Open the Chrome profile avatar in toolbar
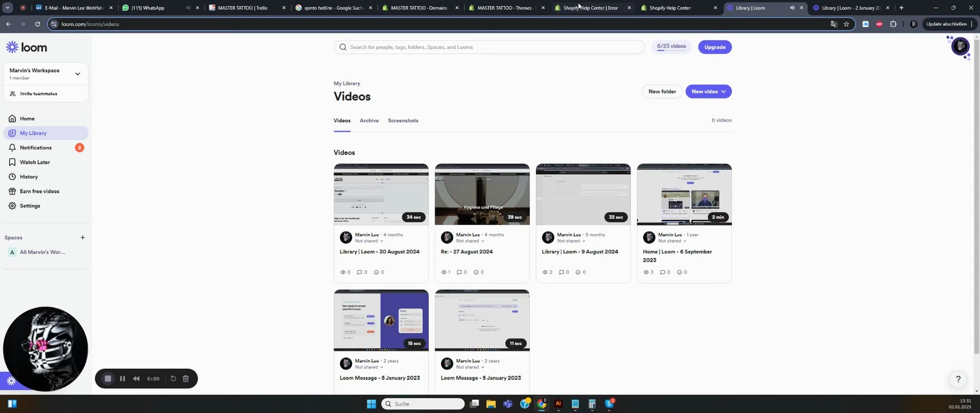 (x=913, y=24)
